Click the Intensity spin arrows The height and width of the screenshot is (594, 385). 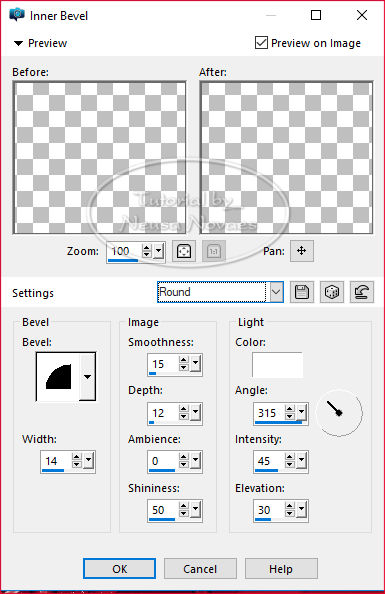[x=290, y=461]
